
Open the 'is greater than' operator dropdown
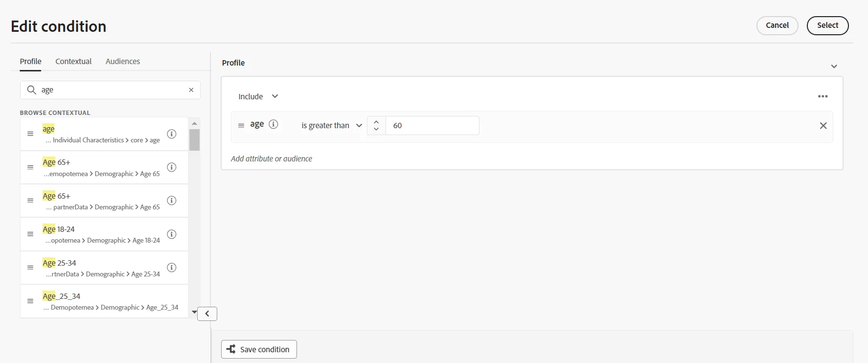pos(332,126)
